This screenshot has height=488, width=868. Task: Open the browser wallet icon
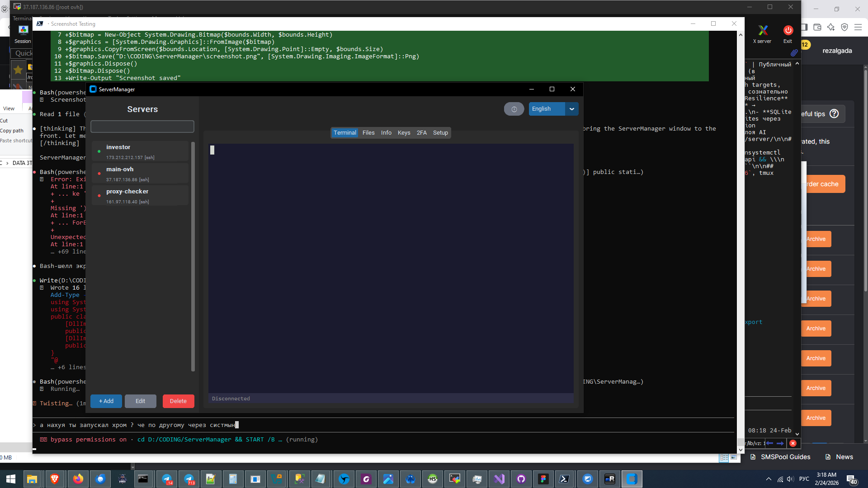[x=817, y=27]
